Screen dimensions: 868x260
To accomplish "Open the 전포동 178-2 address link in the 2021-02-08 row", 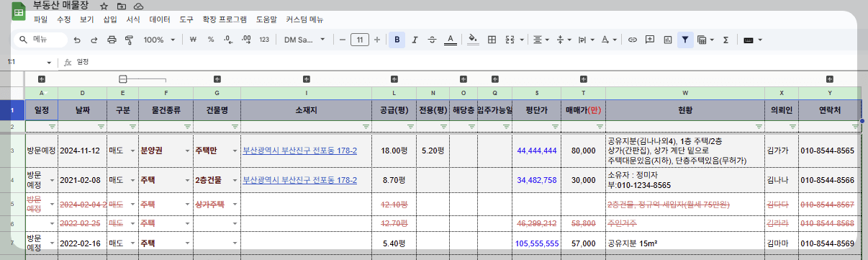I will click(300, 179).
